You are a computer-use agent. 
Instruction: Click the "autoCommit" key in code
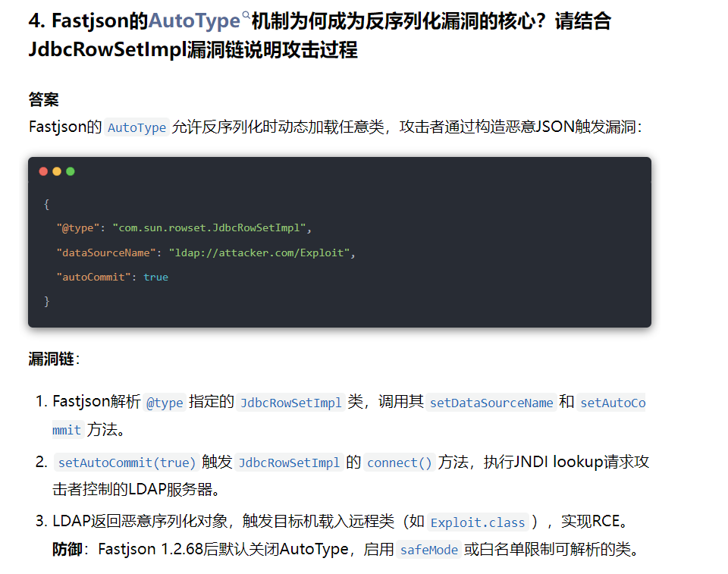(x=93, y=278)
